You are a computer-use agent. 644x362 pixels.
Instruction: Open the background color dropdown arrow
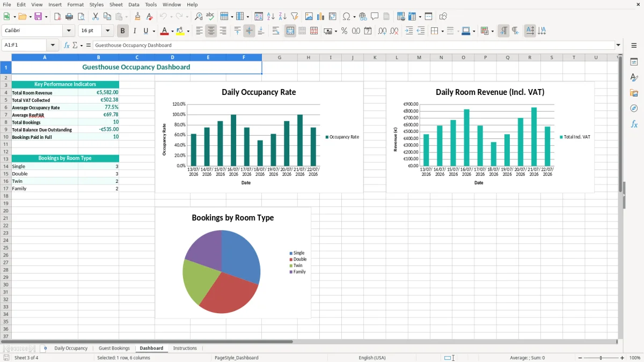click(188, 31)
